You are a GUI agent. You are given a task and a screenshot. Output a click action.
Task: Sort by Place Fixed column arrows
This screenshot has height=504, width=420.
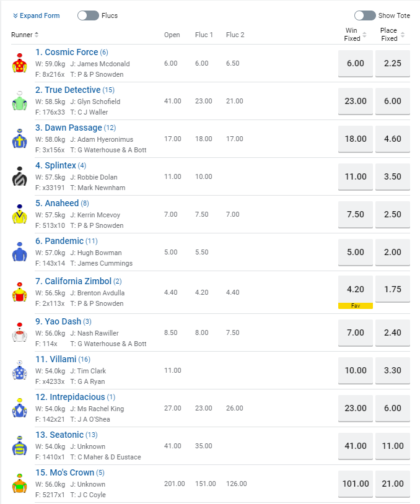coord(403,35)
